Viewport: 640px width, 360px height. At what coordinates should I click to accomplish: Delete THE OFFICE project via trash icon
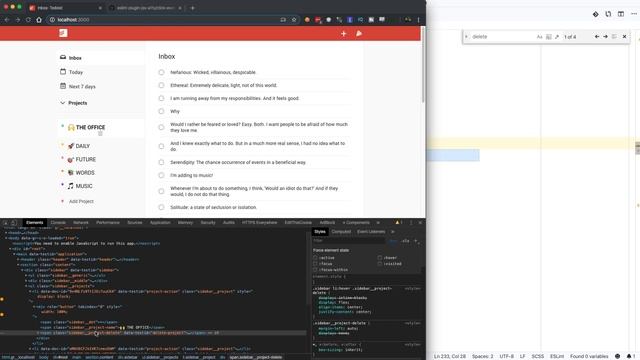click(x=100, y=133)
